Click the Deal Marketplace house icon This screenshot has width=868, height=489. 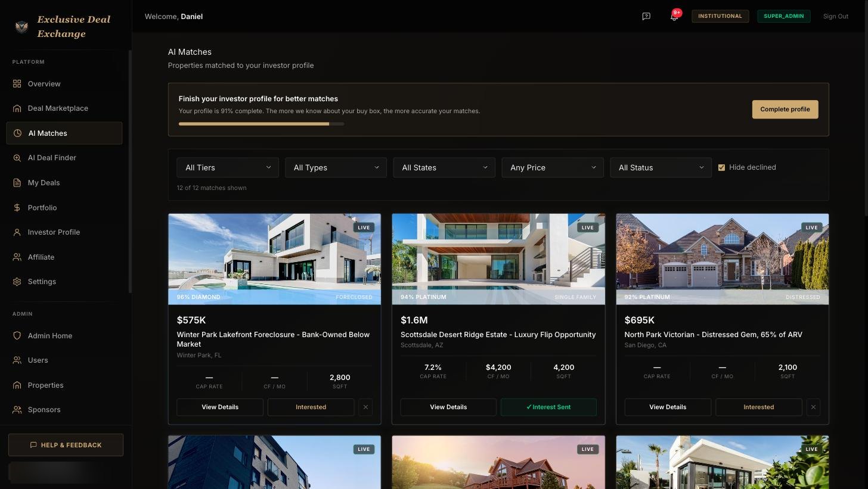(17, 108)
